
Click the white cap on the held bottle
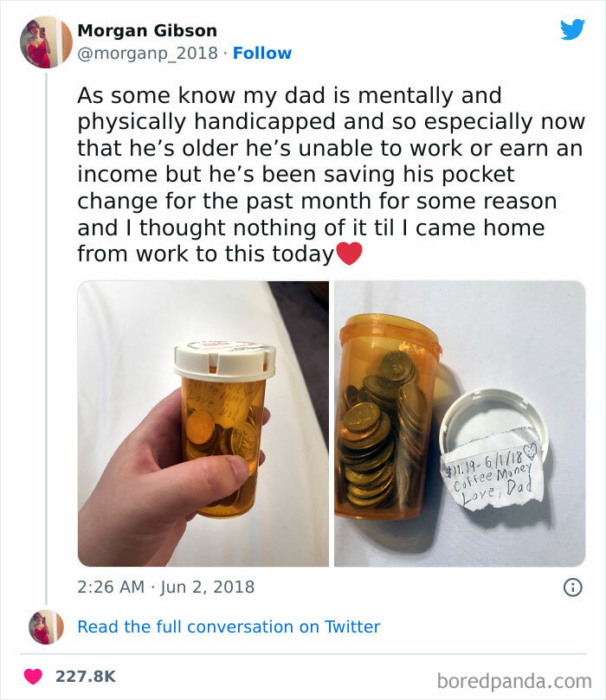coord(224,360)
